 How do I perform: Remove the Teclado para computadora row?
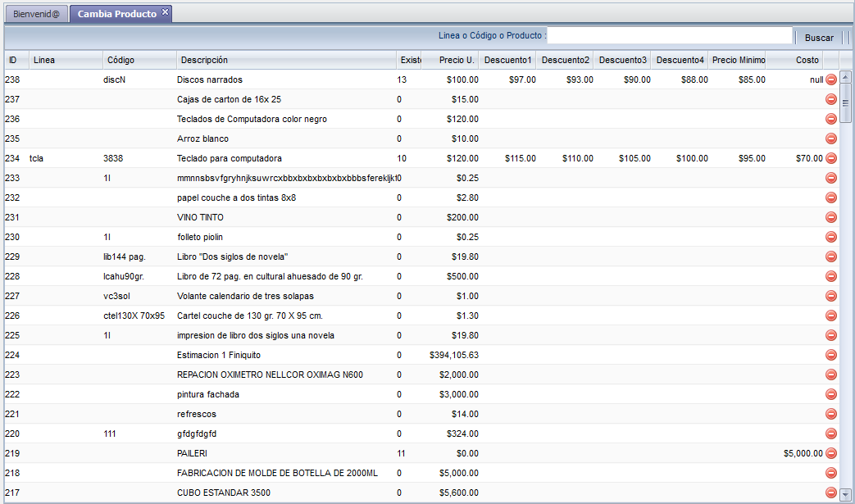(x=830, y=158)
